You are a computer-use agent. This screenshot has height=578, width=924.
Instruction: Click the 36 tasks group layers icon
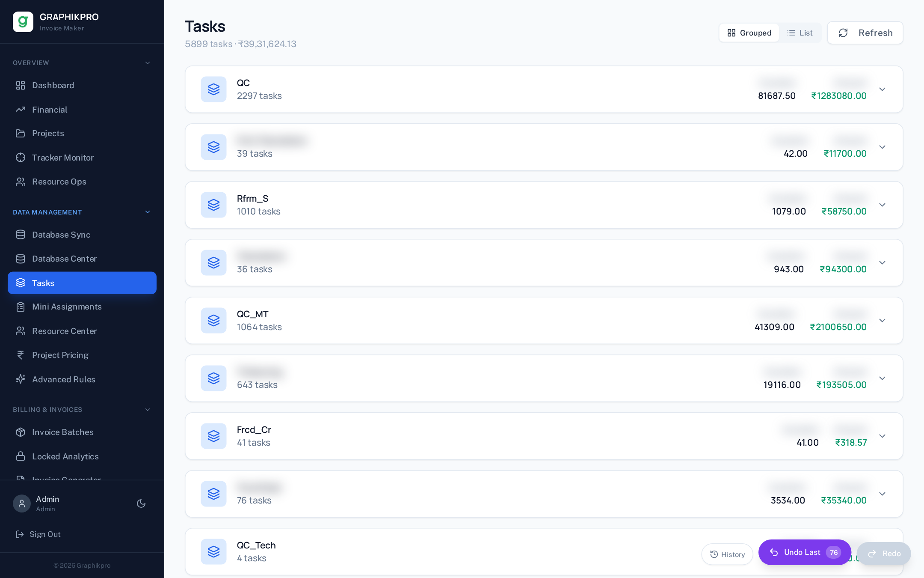213,263
